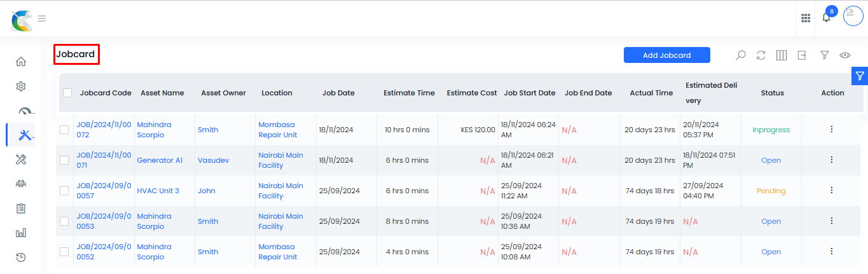Image resolution: width=868 pixels, height=274 pixels.
Task: Open the column chooser icon
Action: pyautogui.click(x=782, y=55)
